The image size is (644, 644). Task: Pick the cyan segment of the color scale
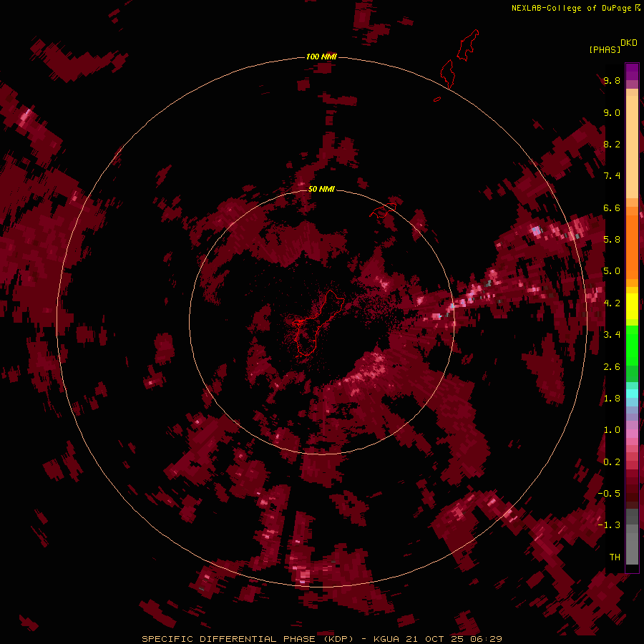(632, 394)
